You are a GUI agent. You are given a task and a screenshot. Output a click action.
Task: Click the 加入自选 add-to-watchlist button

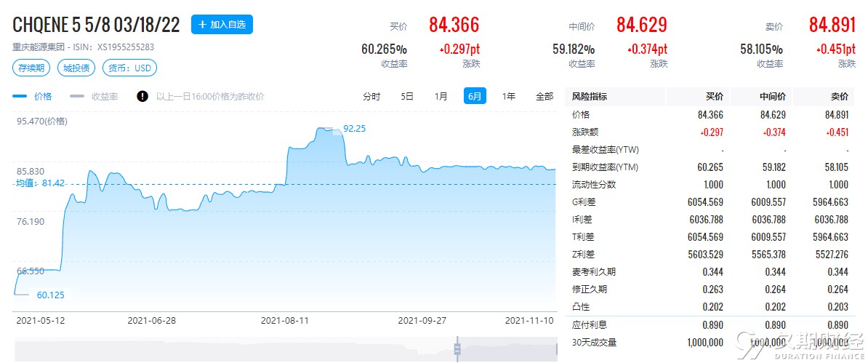[222, 25]
